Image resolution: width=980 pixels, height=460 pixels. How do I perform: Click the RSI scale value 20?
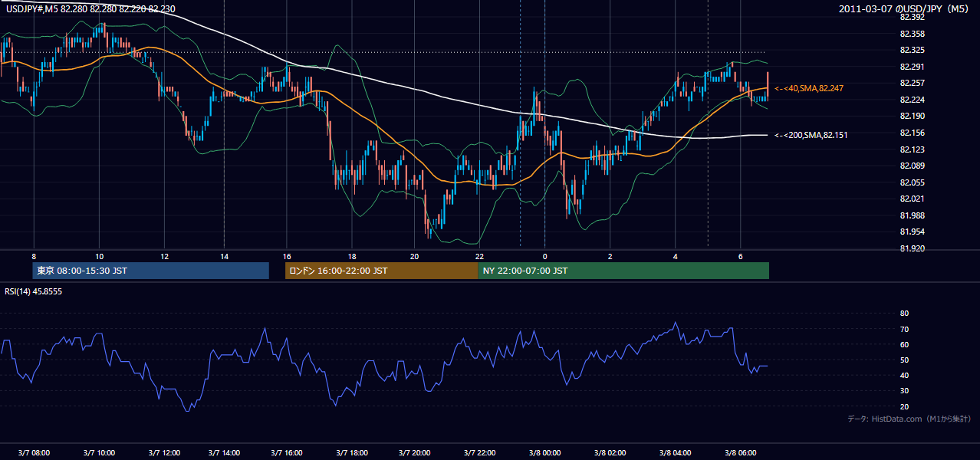click(x=904, y=406)
